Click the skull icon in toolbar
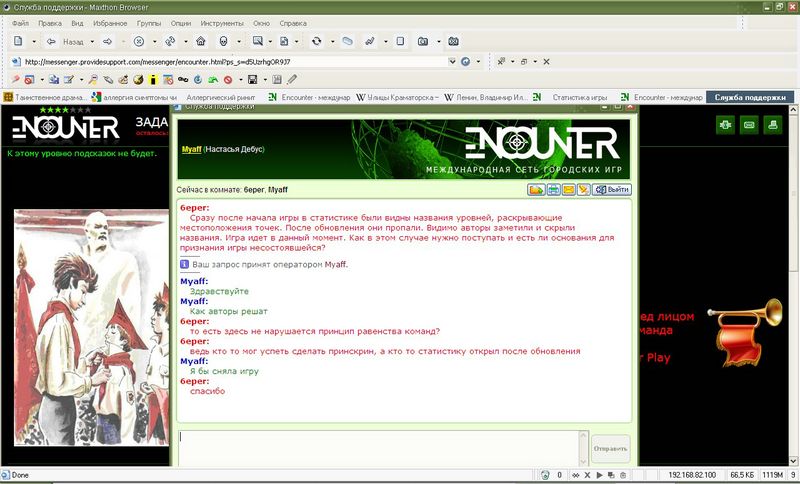This screenshot has width=800, height=484. coord(223,41)
